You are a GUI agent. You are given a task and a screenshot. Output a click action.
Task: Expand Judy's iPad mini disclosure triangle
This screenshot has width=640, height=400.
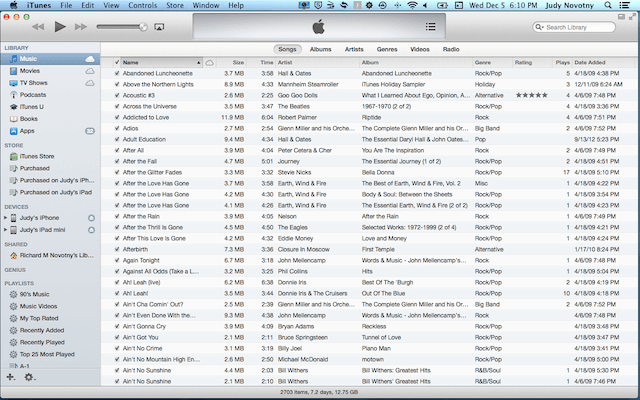(x=5, y=230)
